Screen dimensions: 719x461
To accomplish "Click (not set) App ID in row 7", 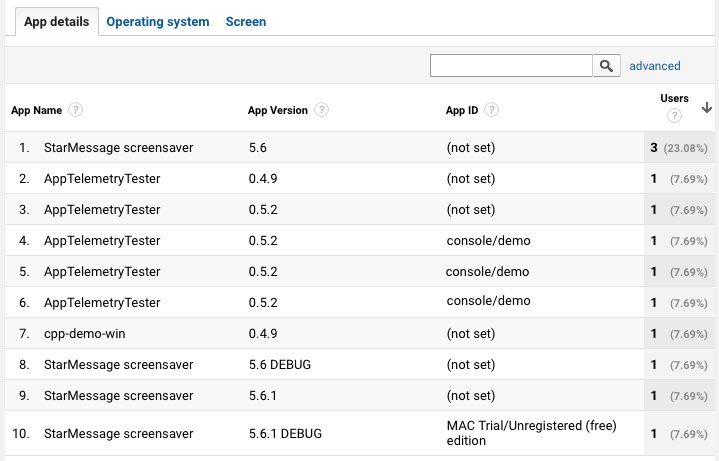I will click(x=471, y=333).
